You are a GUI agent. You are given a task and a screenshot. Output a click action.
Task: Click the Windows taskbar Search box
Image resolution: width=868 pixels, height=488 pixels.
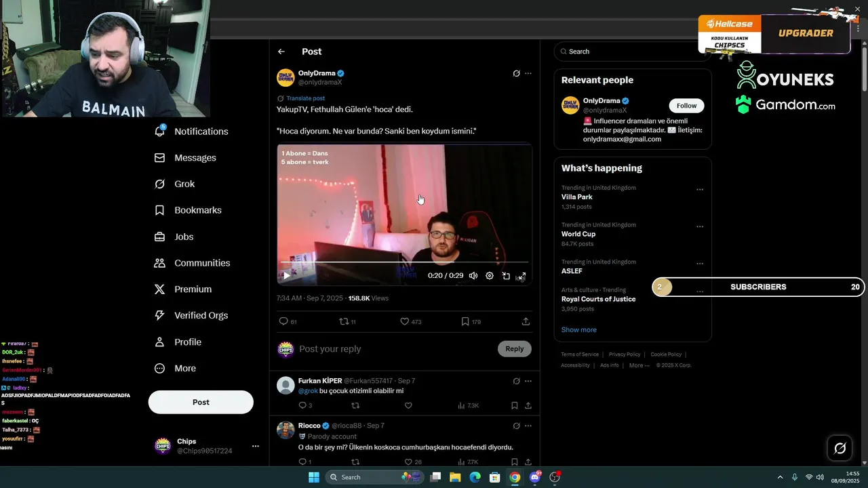tap(374, 477)
